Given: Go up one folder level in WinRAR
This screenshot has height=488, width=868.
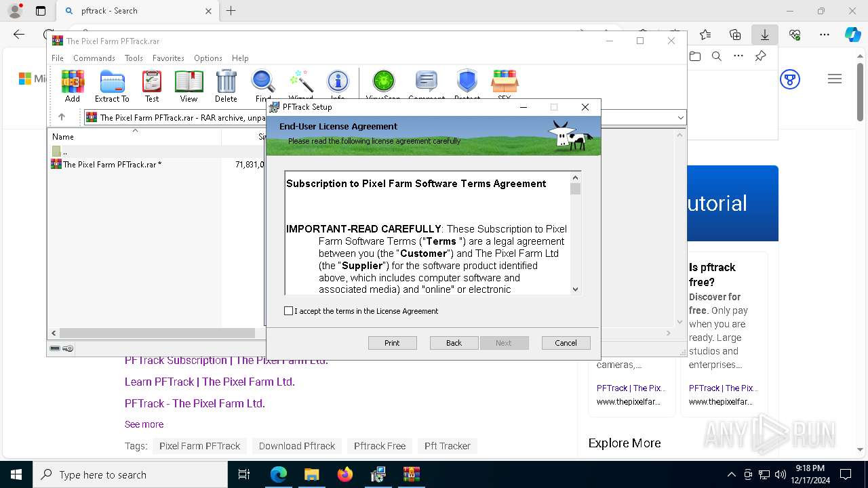Looking at the screenshot, I should coord(61,117).
